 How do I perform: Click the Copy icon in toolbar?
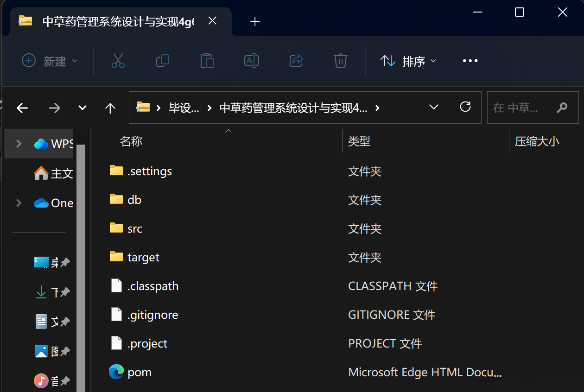point(163,61)
